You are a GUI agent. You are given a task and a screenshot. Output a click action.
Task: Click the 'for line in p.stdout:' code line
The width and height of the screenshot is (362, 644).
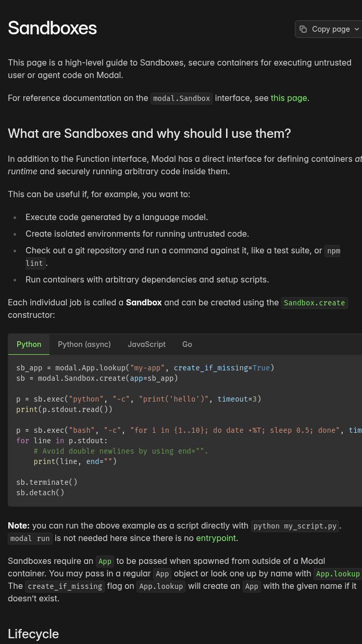[62, 441]
